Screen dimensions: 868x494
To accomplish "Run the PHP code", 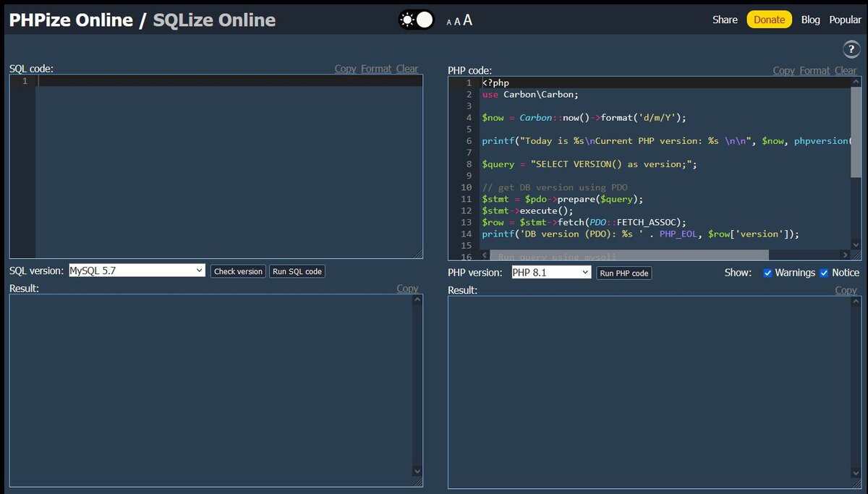I will [x=624, y=273].
